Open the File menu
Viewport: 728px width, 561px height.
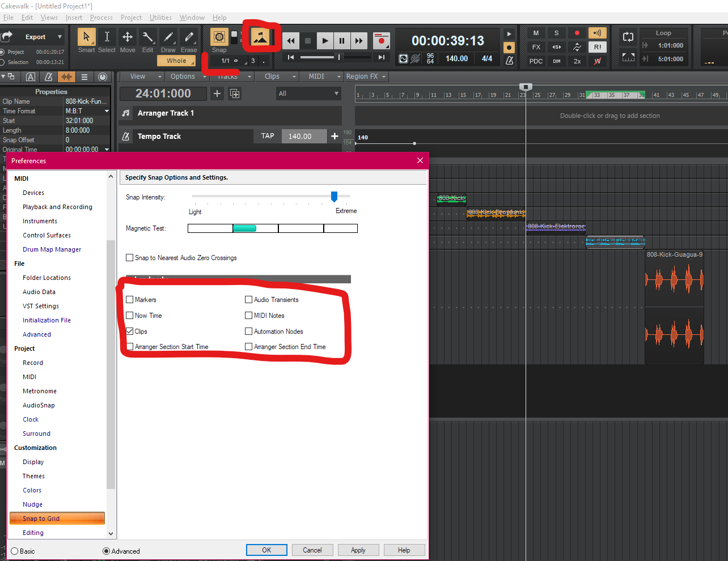pos(8,18)
